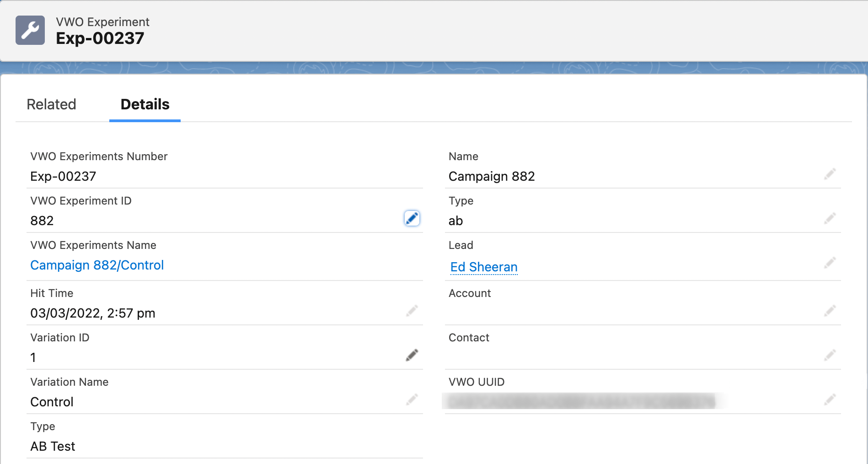Edit the Variation ID pencil icon
Image resolution: width=868 pixels, height=464 pixels.
[412, 355]
